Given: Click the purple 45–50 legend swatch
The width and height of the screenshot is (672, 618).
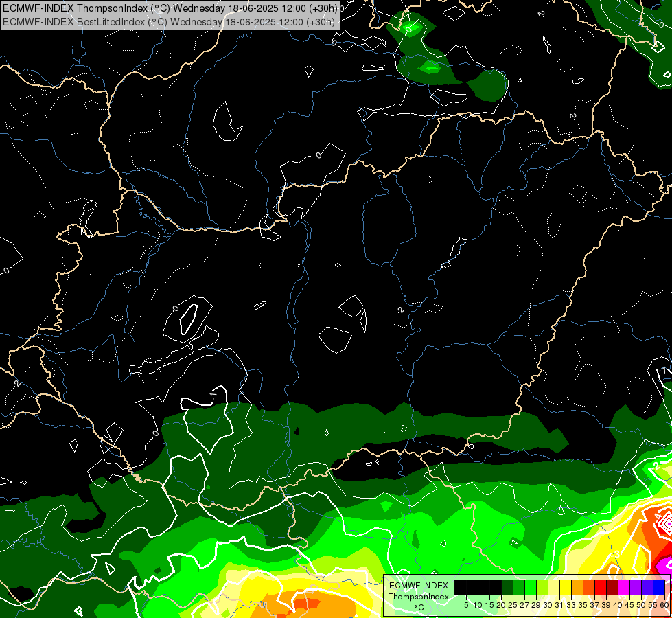Looking at the screenshot, I should (636, 588).
